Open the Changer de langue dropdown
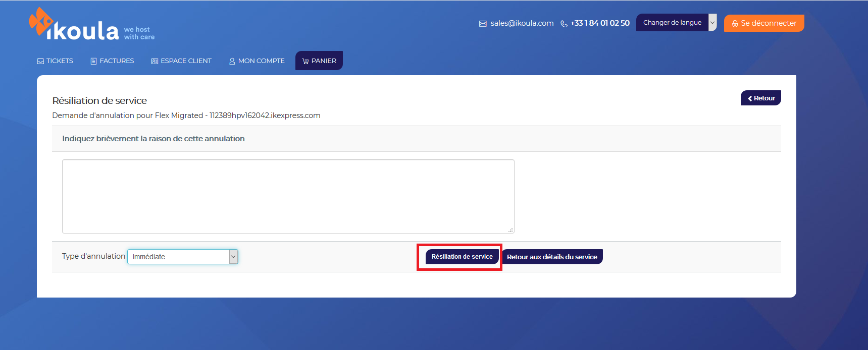The width and height of the screenshot is (868, 350). coord(676,23)
